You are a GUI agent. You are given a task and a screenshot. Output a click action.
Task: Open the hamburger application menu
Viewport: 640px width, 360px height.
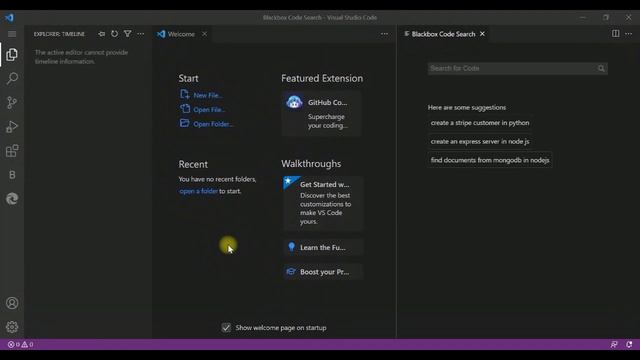pyautogui.click(x=12, y=34)
